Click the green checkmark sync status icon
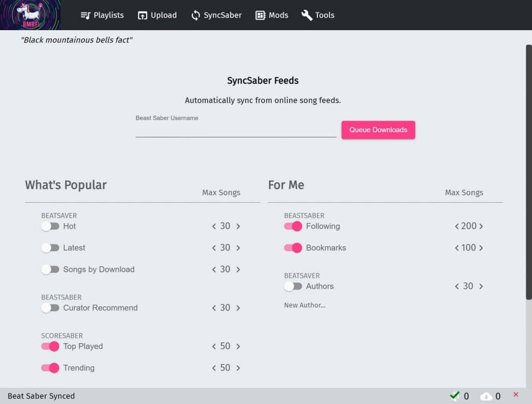Image resolution: width=532 pixels, height=404 pixels. tap(455, 396)
